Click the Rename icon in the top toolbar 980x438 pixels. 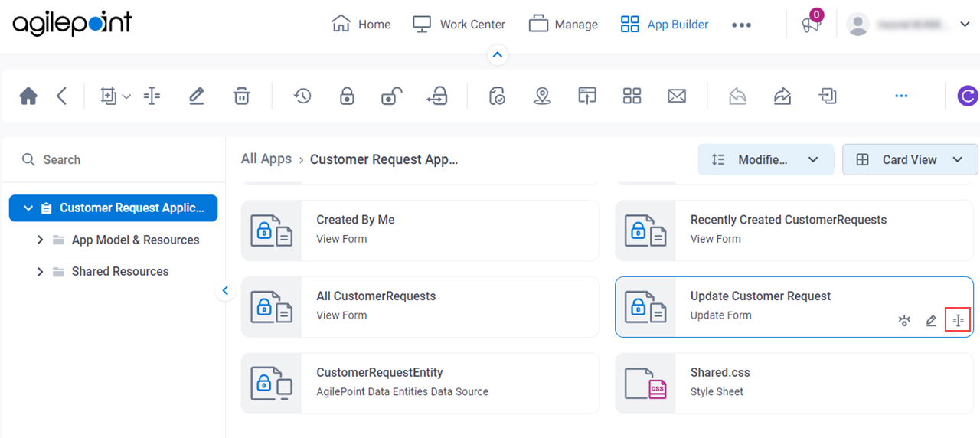click(x=152, y=96)
